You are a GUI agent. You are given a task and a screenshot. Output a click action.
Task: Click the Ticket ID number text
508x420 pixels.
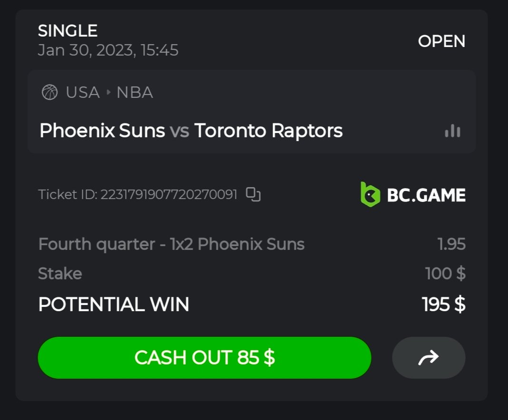point(168,195)
